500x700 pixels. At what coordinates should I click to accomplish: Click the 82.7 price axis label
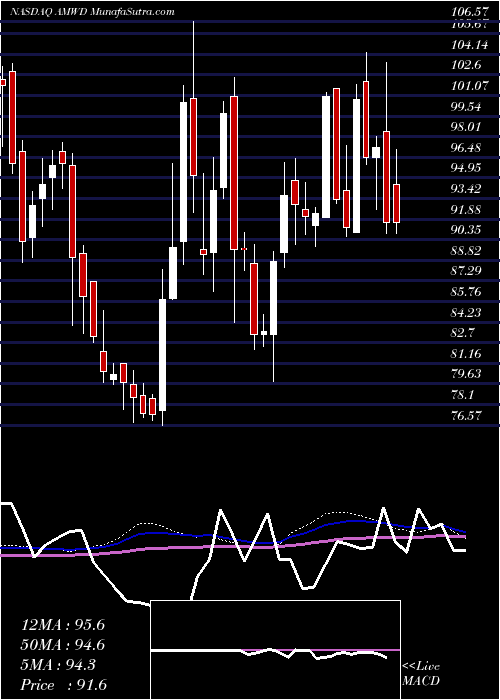point(464,333)
